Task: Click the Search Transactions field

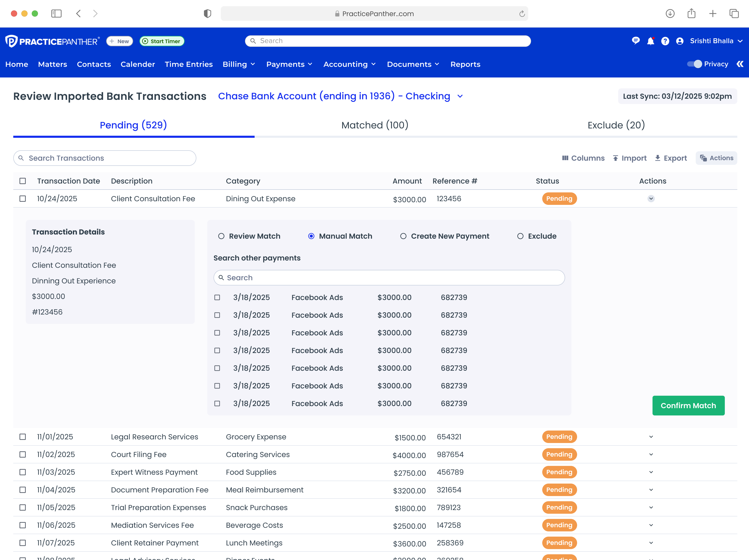Action: [x=105, y=158]
